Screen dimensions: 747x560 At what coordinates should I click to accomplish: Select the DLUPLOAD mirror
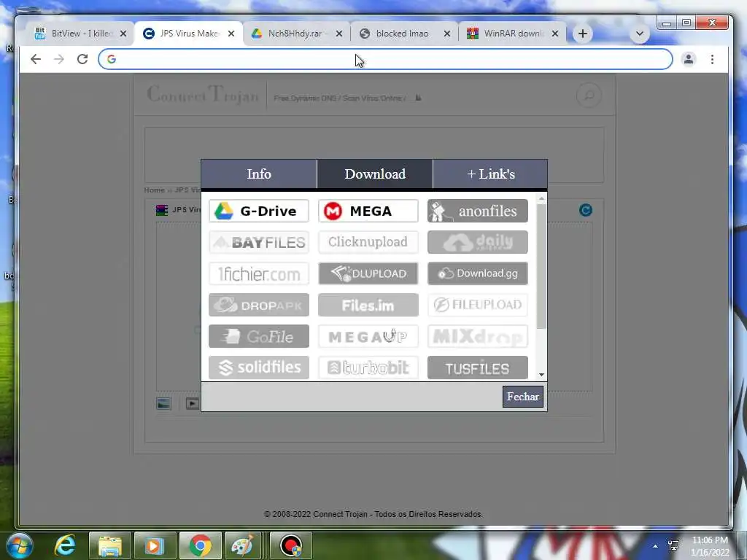click(x=368, y=274)
